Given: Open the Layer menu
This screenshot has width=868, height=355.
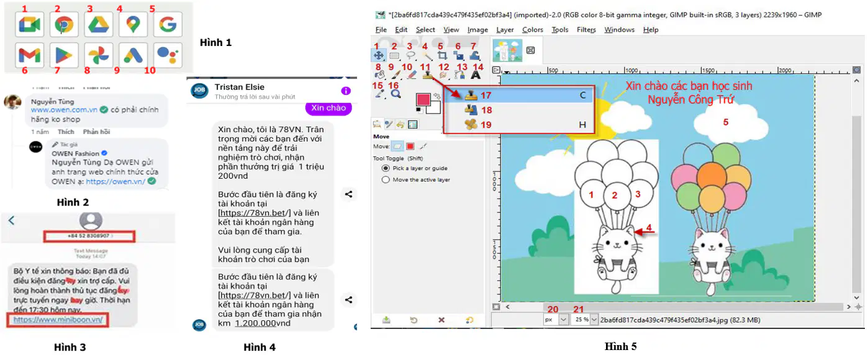Looking at the screenshot, I should (505, 30).
